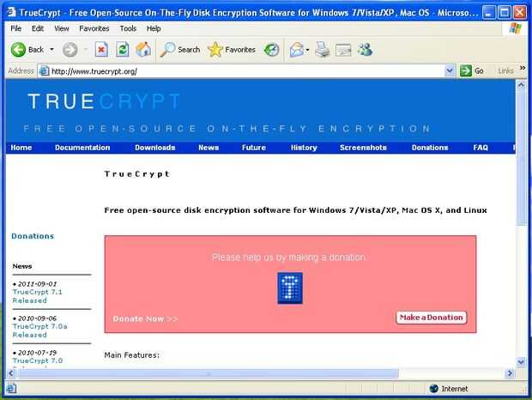Open the Screenshots navigation link
Viewport: 532px width, 400px height.
pyautogui.click(x=363, y=148)
